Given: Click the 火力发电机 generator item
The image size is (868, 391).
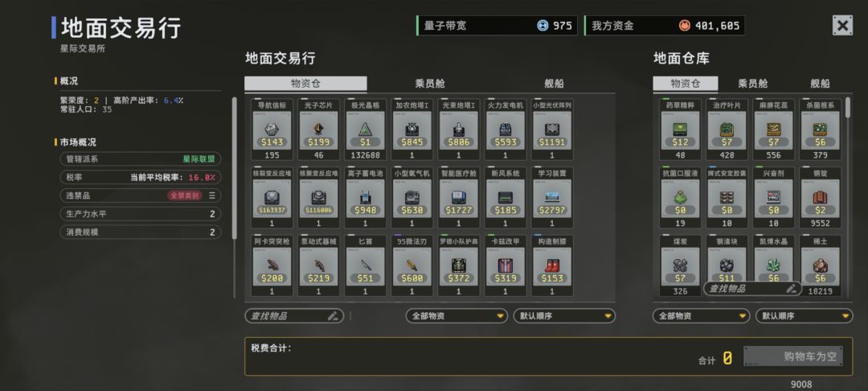Looking at the screenshot, I should pyautogui.click(x=505, y=130).
